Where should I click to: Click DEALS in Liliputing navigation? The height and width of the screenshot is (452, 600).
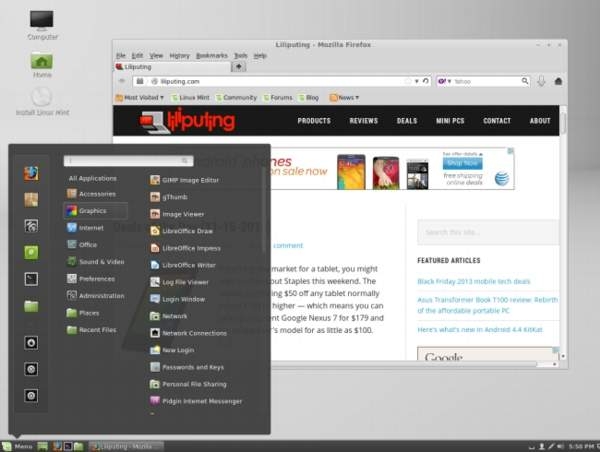click(407, 121)
